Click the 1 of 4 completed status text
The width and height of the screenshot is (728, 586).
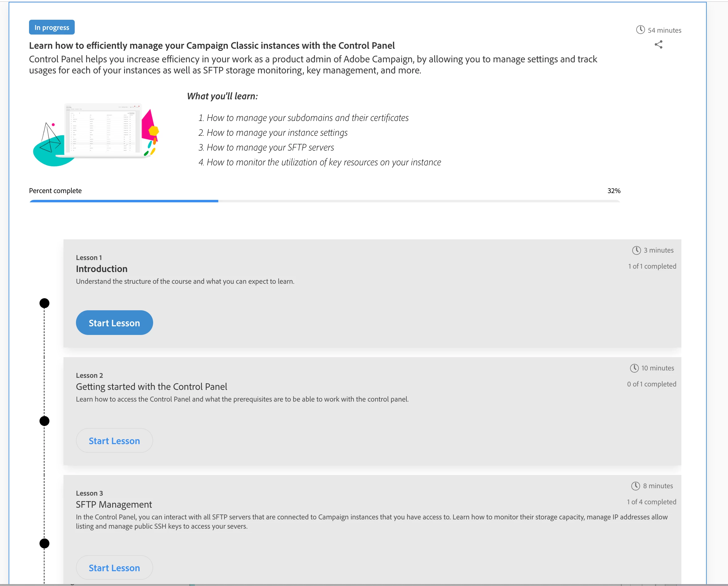pos(652,502)
